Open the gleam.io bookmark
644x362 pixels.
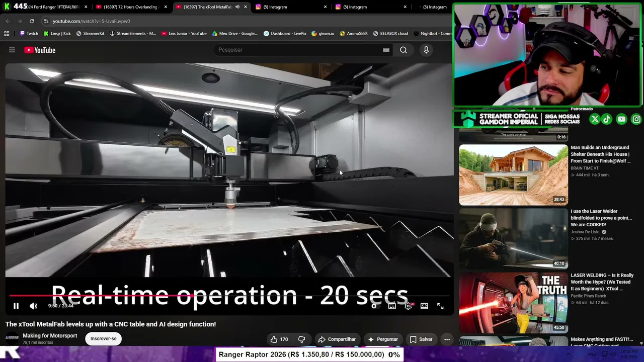(x=323, y=34)
